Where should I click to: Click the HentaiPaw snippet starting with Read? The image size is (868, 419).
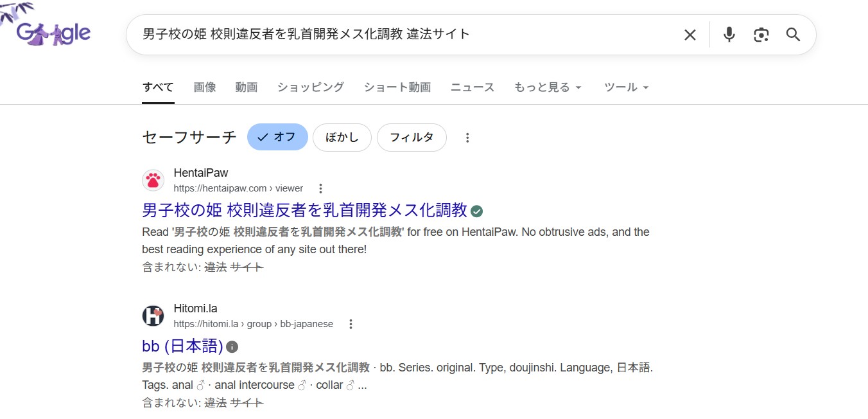[395, 240]
